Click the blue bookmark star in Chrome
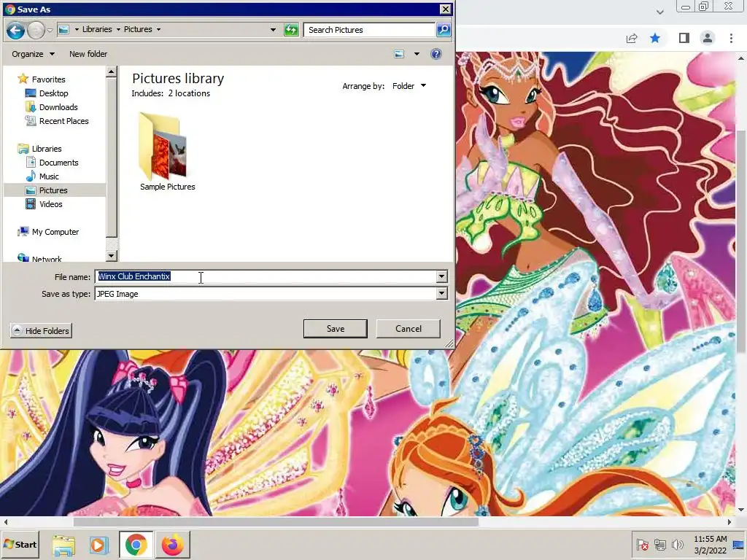Screen dimensions: 747x560 click(656, 38)
